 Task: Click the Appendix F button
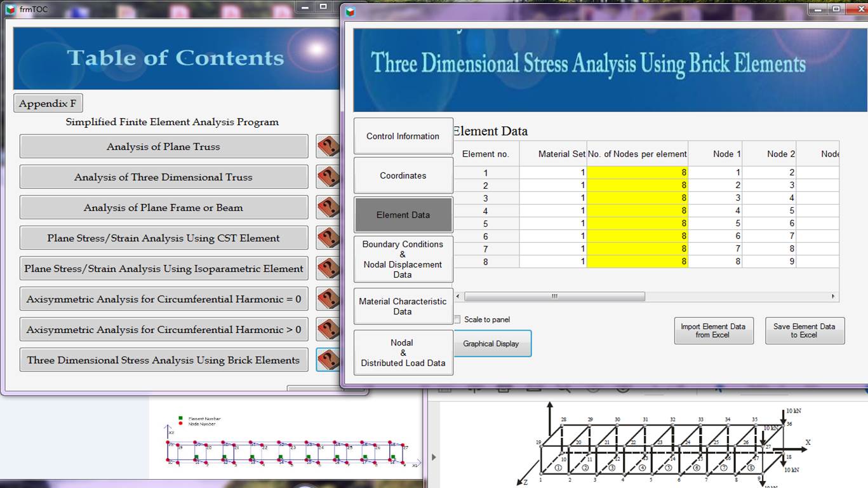[x=48, y=104]
